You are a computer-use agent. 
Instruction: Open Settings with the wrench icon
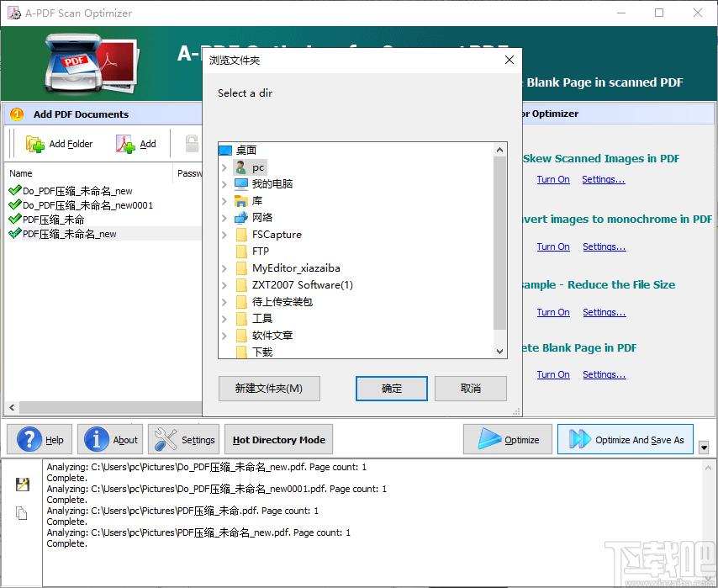point(166,439)
